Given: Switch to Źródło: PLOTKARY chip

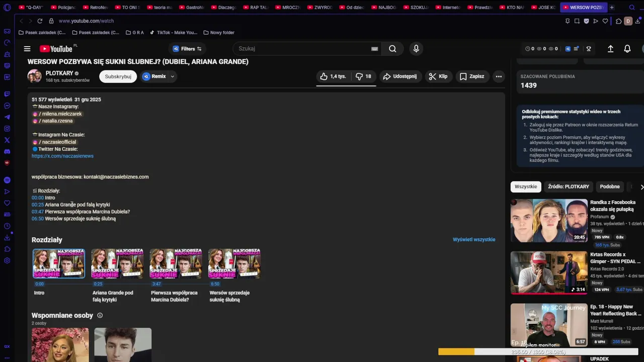Looking at the screenshot, I should coord(569,187).
